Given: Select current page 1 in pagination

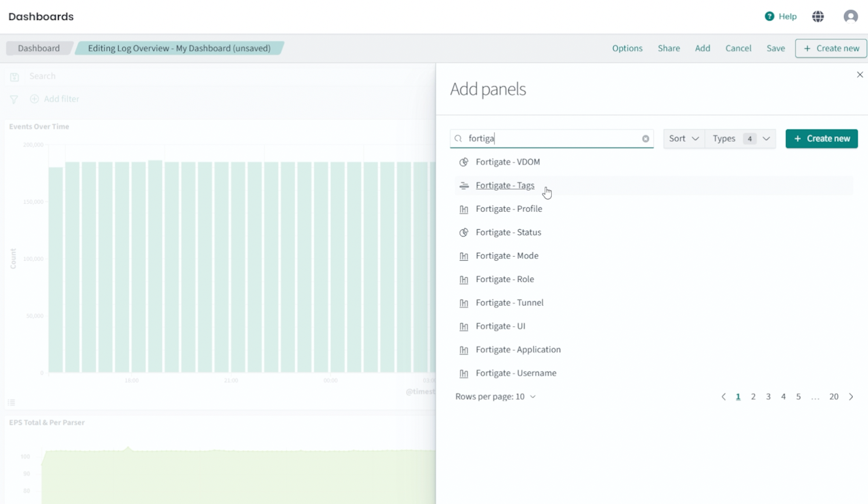Looking at the screenshot, I should tap(738, 397).
